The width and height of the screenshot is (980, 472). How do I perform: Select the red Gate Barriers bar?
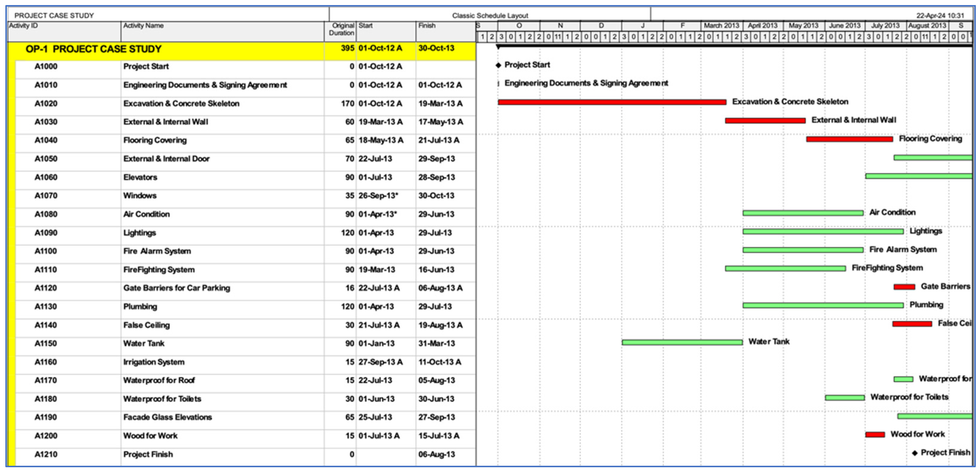click(x=904, y=287)
